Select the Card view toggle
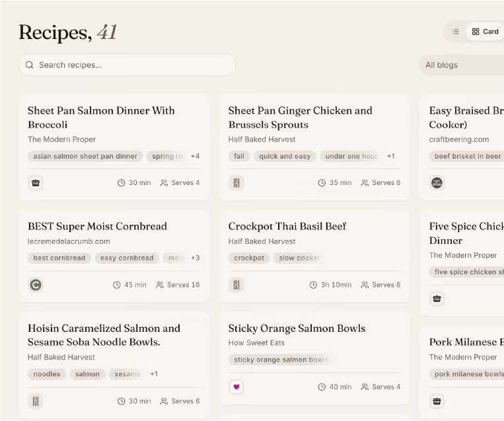504x421 pixels. [x=485, y=32]
